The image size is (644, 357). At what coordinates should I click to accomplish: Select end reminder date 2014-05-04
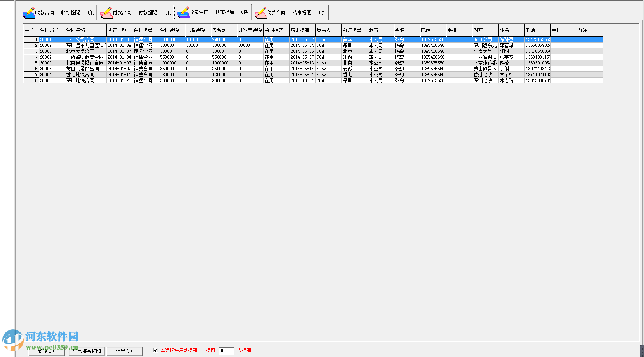tap(303, 45)
